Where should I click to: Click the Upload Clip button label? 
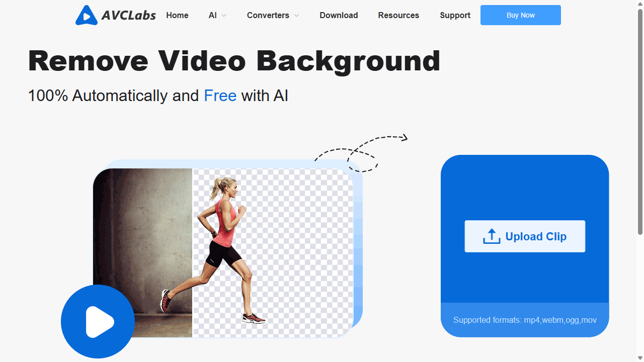tap(536, 236)
